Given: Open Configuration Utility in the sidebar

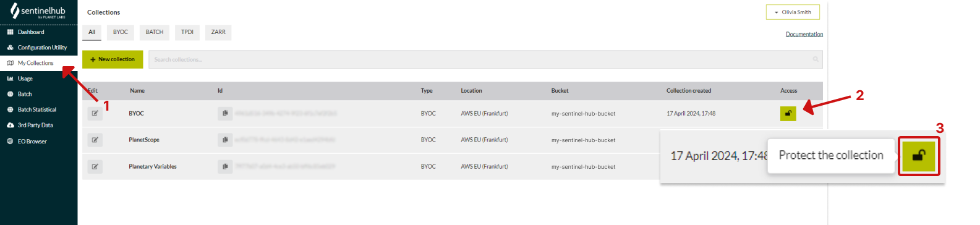Looking at the screenshot, I should (38, 48).
